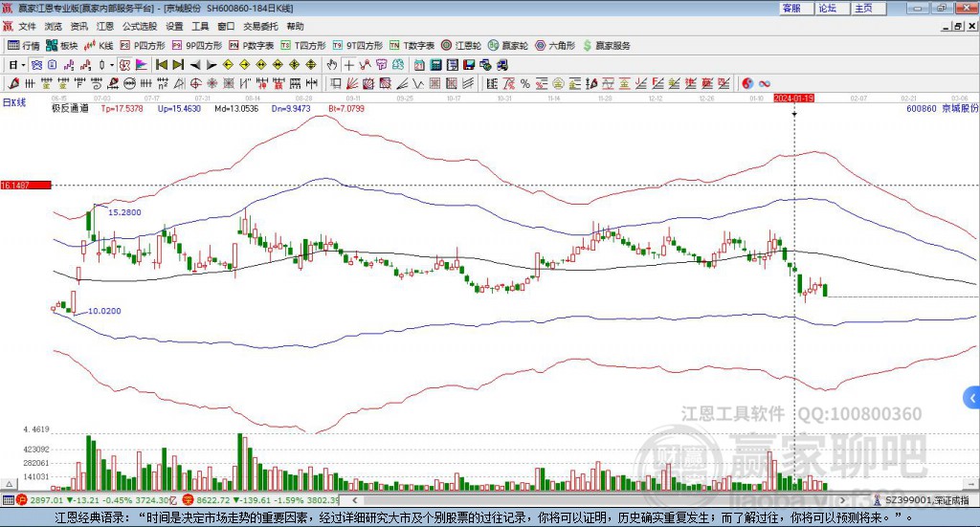
Task: Select the hand pan tool
Action: point(332,65)
